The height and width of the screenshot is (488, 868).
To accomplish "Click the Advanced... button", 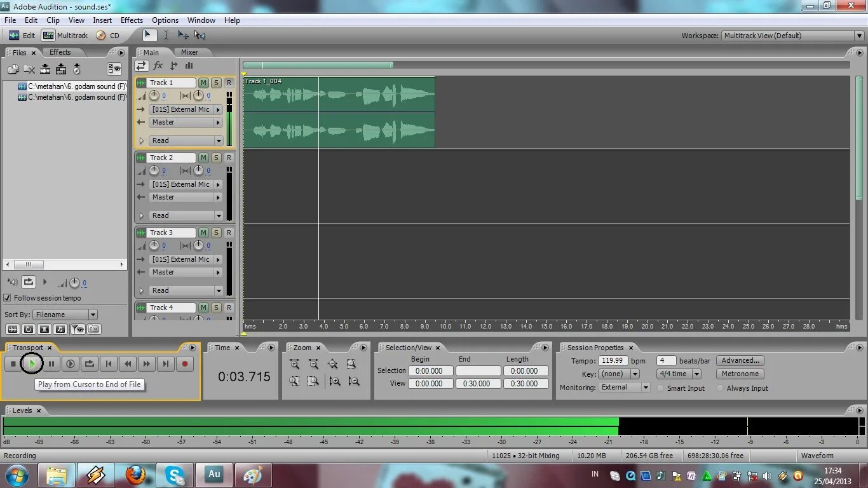I will 740,360.
